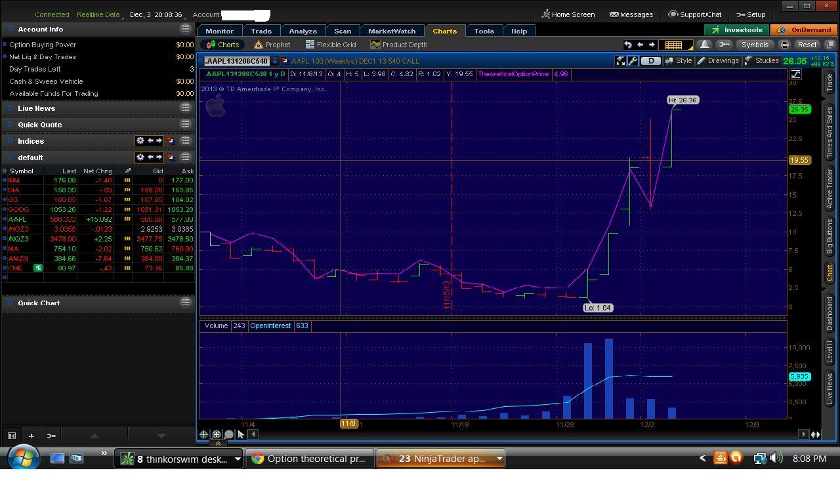The height and width of the screenshot is (504, 840).
Task: Open the Times And Sales side tab
Action: point(829,131)
